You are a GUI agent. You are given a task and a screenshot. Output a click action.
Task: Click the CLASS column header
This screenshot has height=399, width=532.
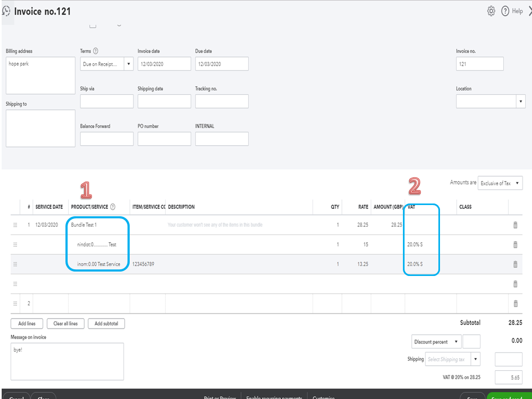[465, 207]
